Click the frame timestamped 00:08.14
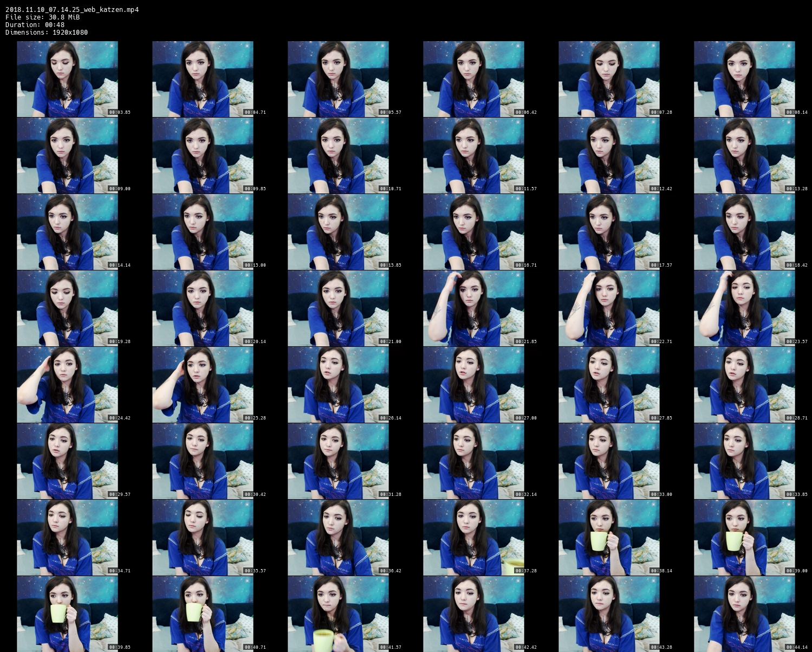The image size is (812, 652). pyautogui.click(x=744, y=79)
